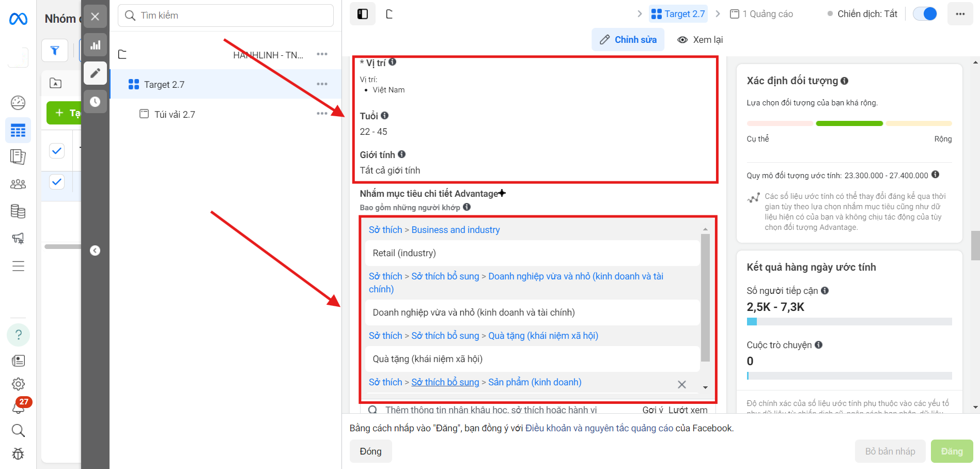Open the top-right more options button
The height and width of the screenshot is (469, 980).
coord(960,14)
